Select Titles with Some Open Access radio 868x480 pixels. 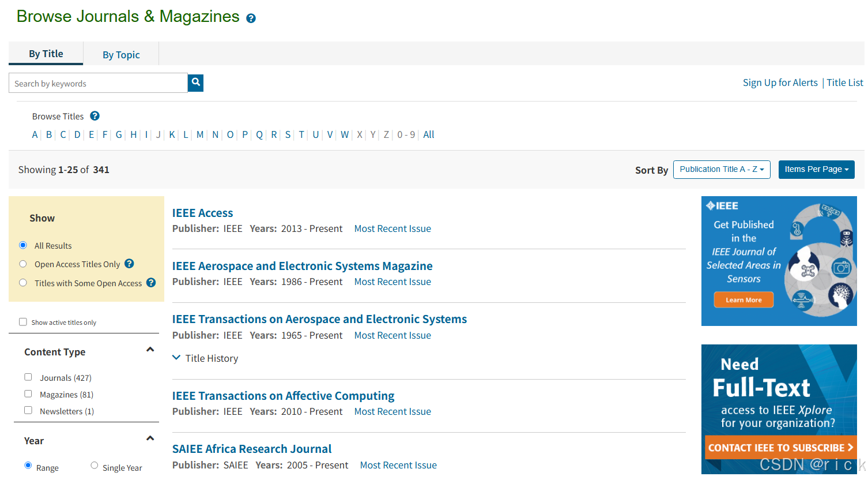coord(23,283)
